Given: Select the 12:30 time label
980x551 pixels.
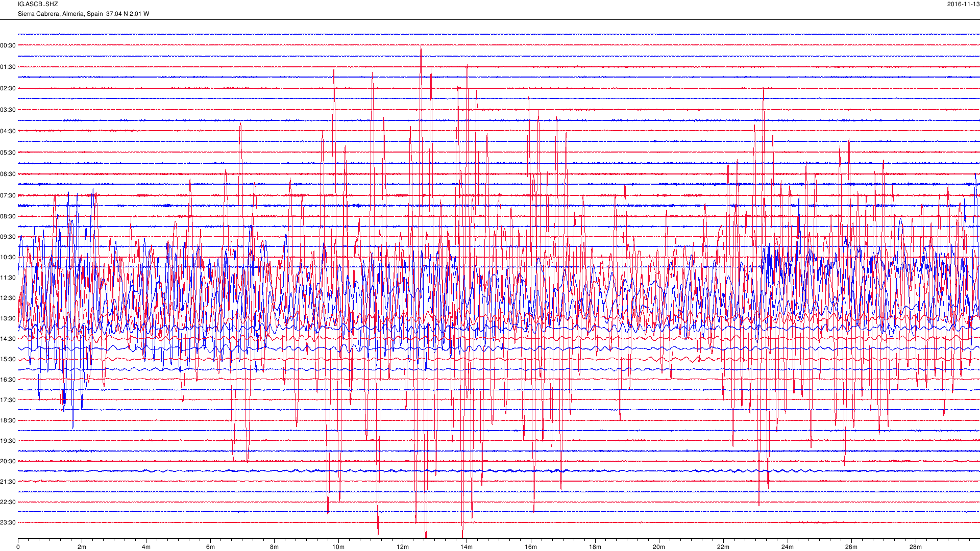Looking at the screenshot, I should tap(8, 298).
